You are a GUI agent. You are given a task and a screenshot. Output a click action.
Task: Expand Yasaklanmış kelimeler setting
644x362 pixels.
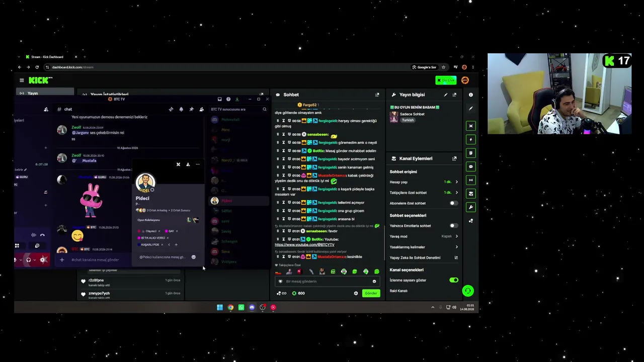(x=424, y=247)
